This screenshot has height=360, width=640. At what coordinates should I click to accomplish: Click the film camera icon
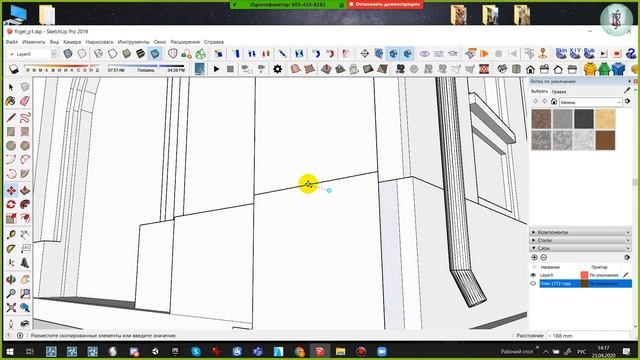(x=400, y=69)
